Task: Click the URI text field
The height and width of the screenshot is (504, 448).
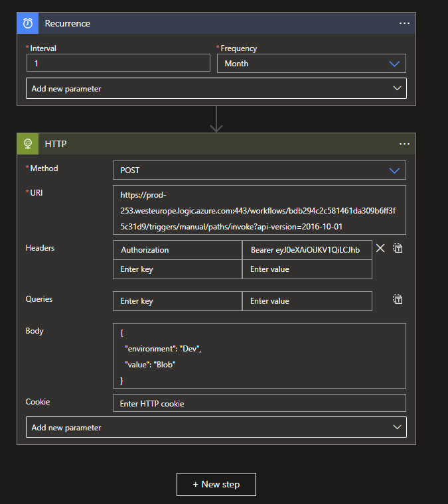Action: pyautogui.click(x=259, y=210)
